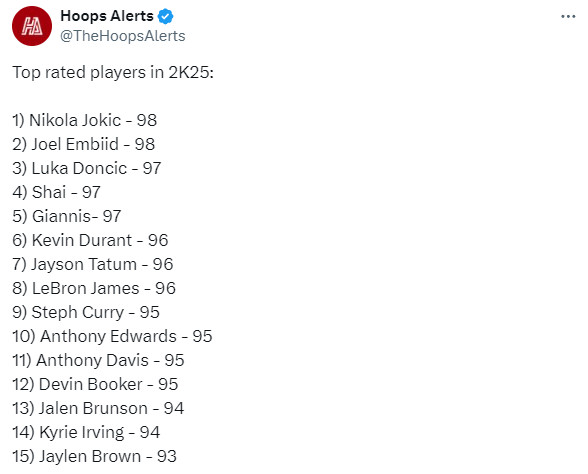The image size is (588, 474).
Task: Click the blue verified badge
Action: [x=165, y=16]
